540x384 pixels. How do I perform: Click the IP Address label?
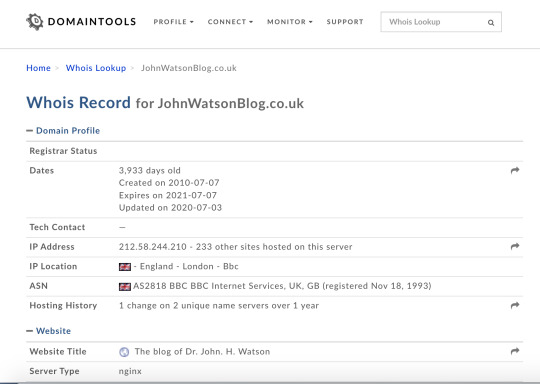coord(52,247)
